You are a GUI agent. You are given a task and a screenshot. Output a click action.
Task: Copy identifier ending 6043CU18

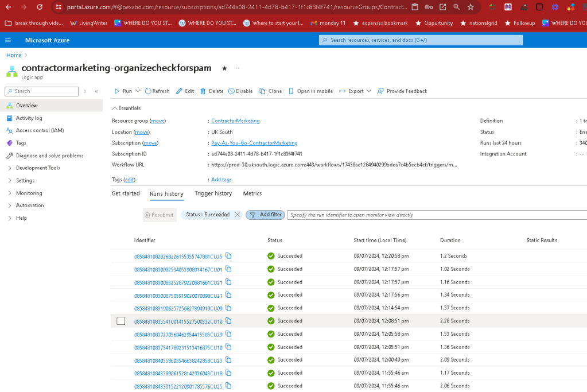coord(228,373)
